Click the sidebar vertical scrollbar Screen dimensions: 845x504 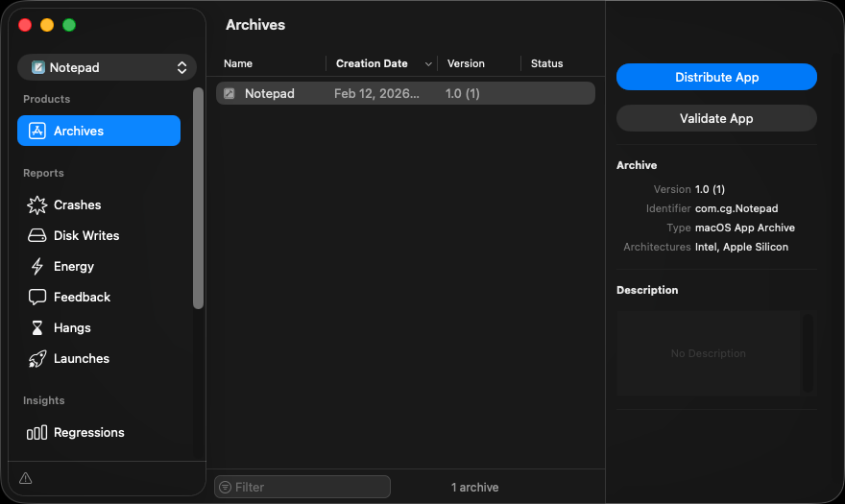pos(198,202)
